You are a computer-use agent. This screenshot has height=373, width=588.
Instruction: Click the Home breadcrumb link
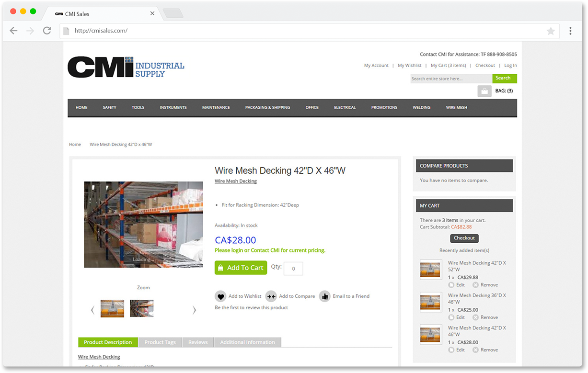[x=75, y=145]
